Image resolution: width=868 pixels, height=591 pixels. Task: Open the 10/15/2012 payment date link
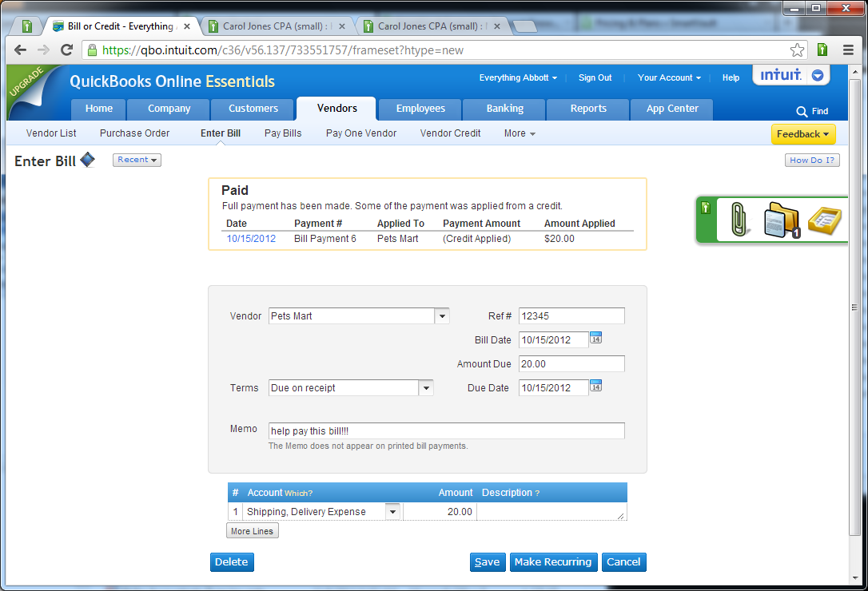pyautogui.click(x=251, y=239)
